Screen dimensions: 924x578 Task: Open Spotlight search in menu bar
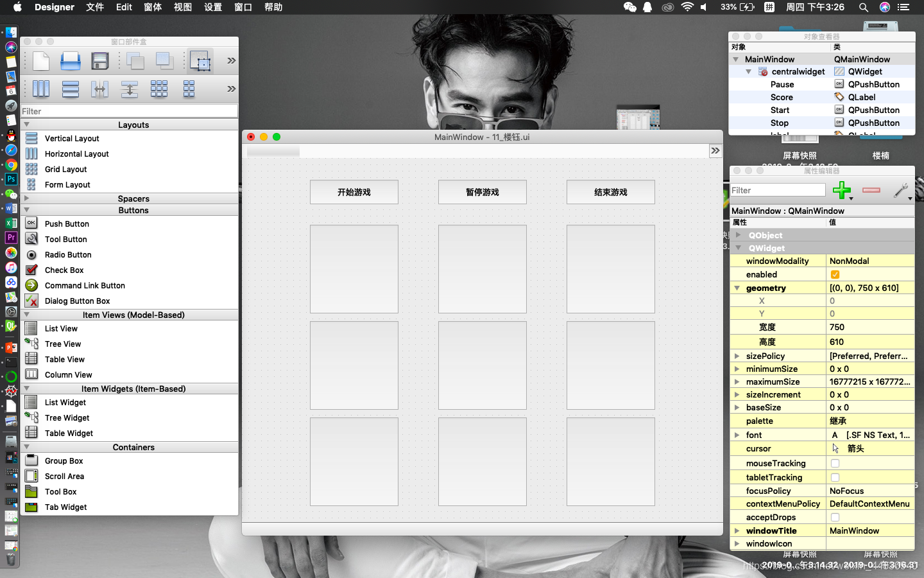coord(864,7)
